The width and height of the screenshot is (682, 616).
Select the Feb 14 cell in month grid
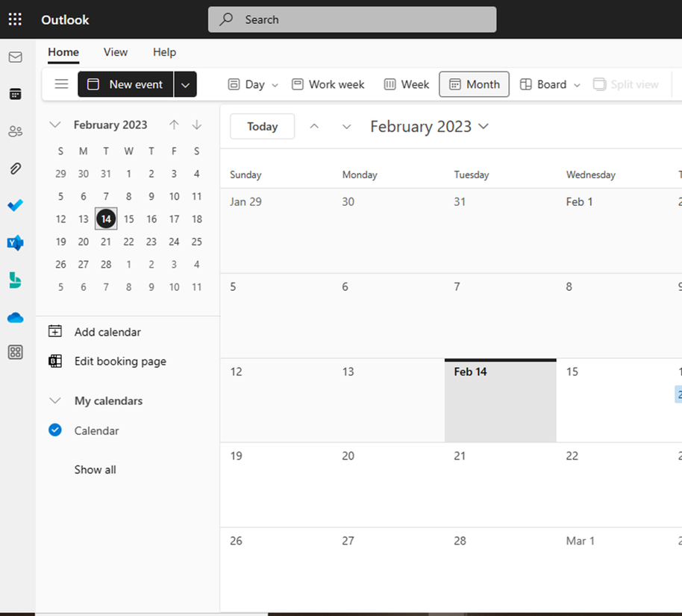500,400
